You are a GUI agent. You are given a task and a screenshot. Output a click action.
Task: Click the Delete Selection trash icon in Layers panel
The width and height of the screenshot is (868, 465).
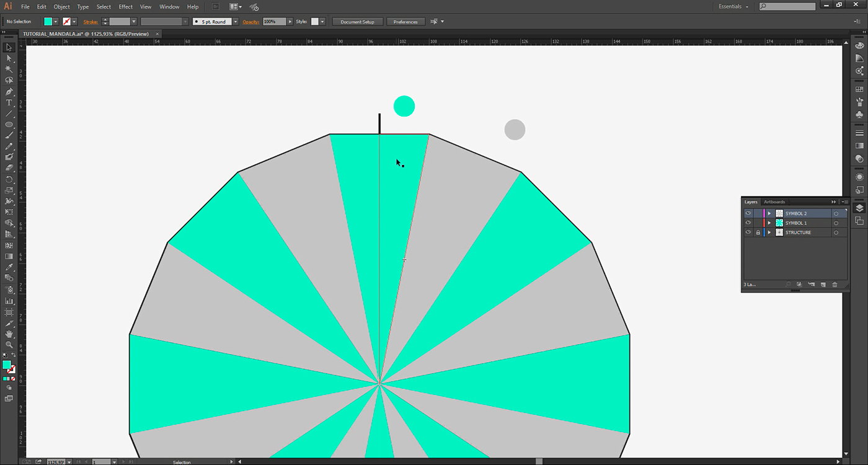coord(835,285)
